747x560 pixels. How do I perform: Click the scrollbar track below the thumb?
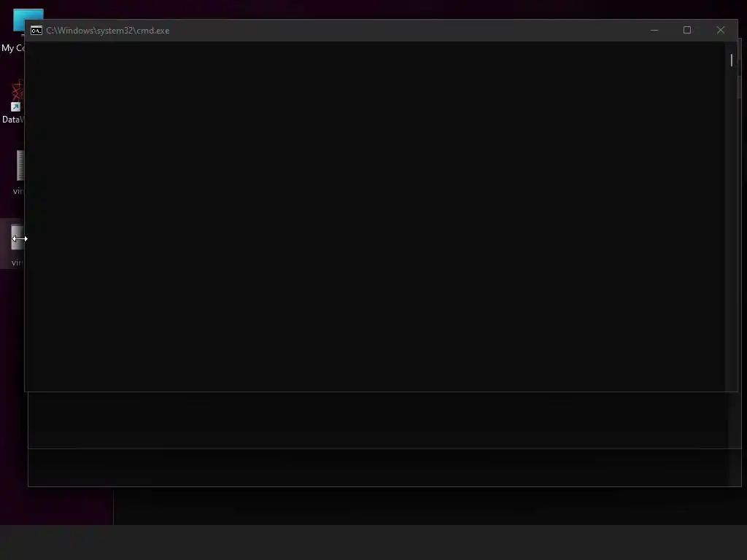click(731, 228)
